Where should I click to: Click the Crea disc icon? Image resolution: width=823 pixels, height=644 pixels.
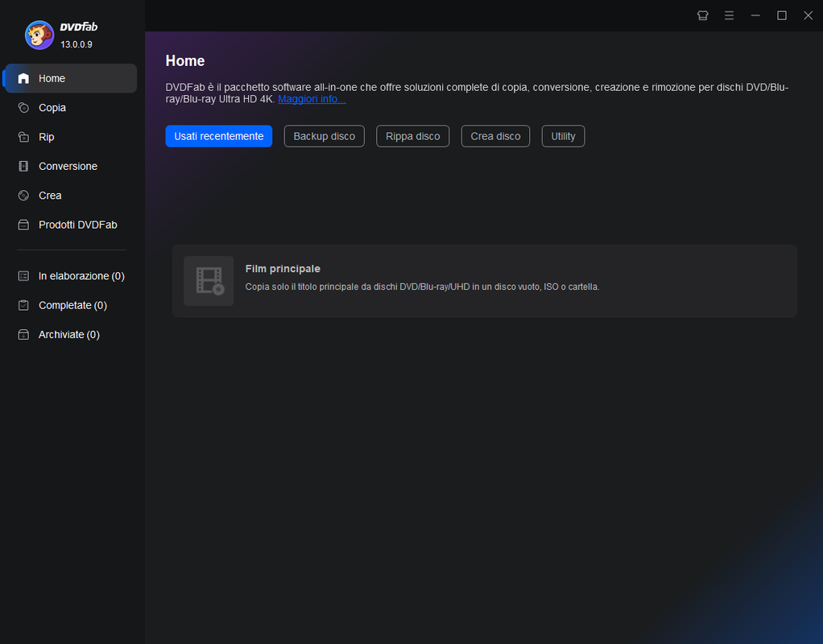(x=23, y=196)
